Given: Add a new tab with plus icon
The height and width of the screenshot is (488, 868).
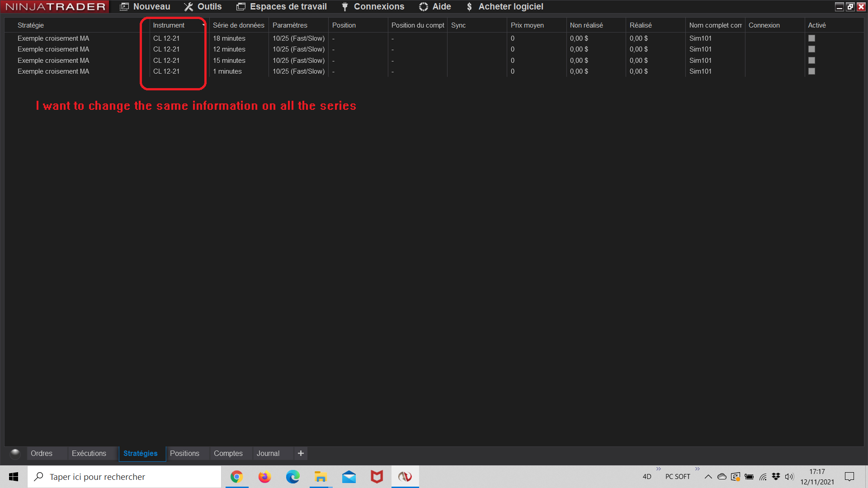Looking at the screenshot, I should pyautogui.click(x=301, y=453).
